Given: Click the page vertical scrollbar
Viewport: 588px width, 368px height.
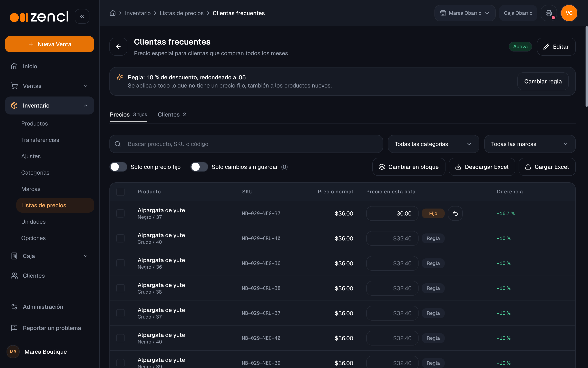Looking at the screenshot, I should click(586, 66).
